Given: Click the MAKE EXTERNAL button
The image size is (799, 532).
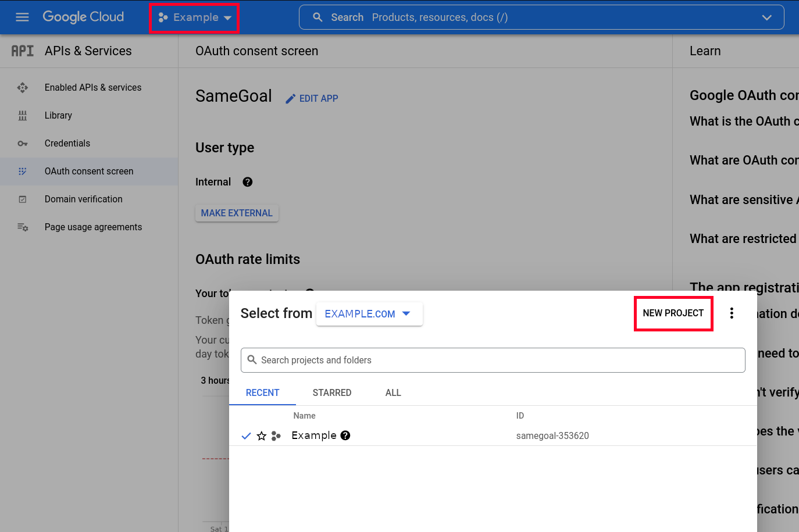Looking at the screenshot, I should [x=237, y=213].
